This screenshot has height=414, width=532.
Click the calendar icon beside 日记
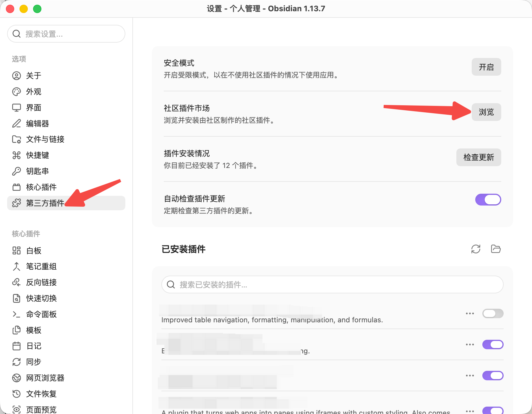17,346
